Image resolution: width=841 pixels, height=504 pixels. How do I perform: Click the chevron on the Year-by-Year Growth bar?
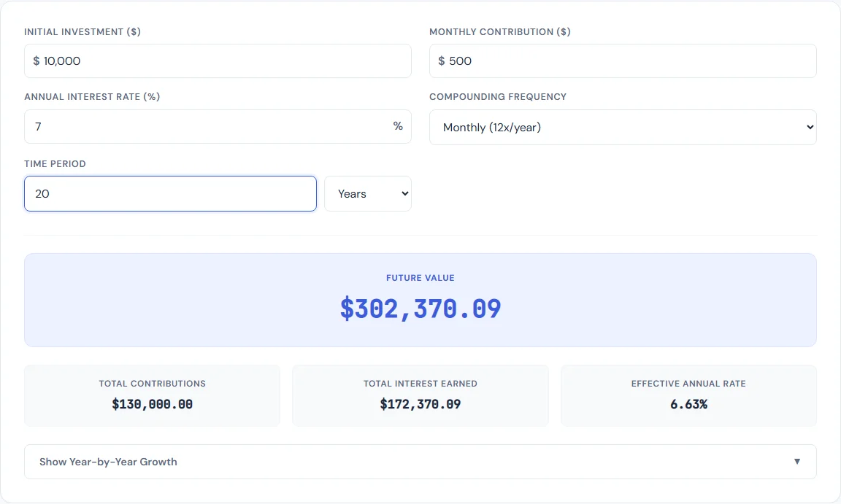click(x=797, y=462)
